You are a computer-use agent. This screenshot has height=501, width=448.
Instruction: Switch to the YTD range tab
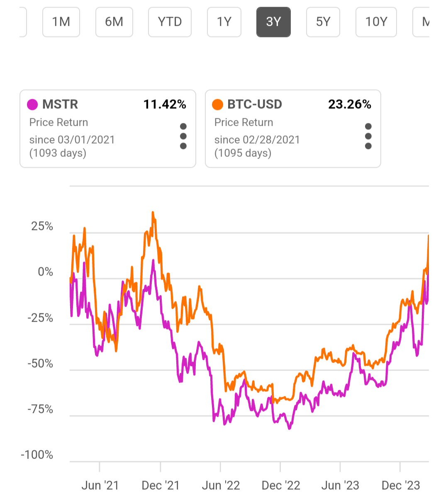point(170,22)
